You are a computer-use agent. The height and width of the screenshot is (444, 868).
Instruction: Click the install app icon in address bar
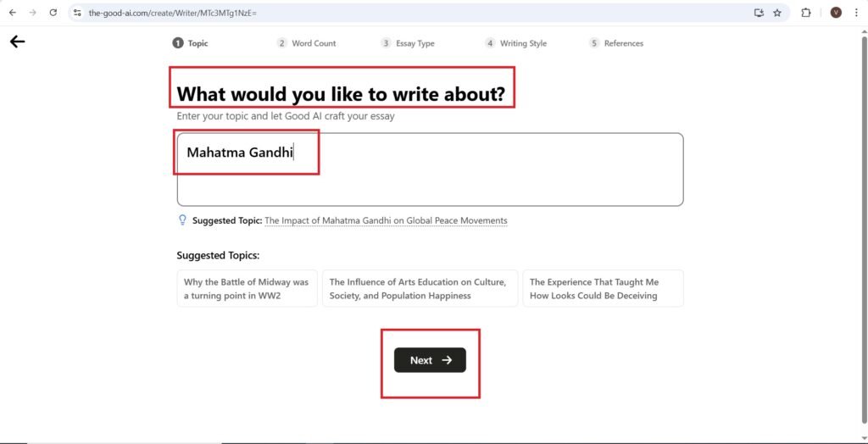tap(759, 13)
